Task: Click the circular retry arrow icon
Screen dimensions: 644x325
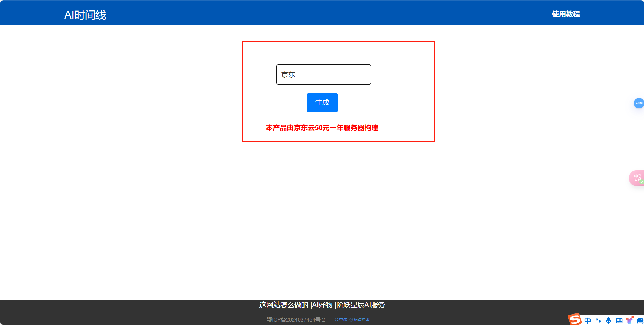Action: click(337, 319)
